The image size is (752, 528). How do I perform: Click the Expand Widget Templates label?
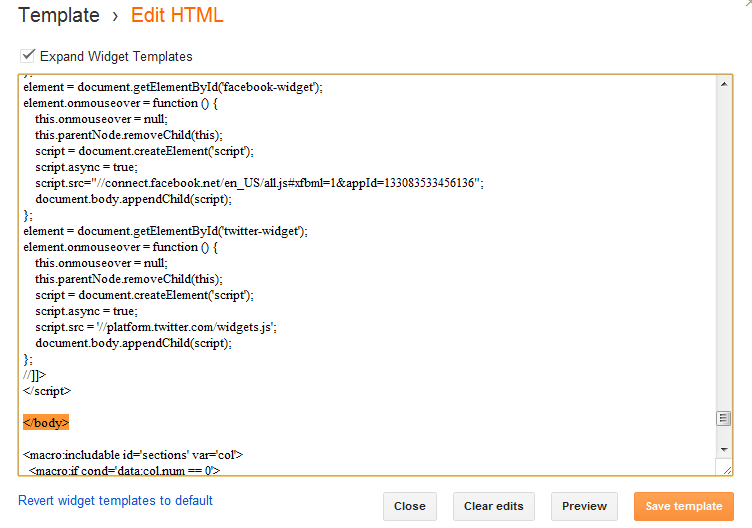click(116, 57)
